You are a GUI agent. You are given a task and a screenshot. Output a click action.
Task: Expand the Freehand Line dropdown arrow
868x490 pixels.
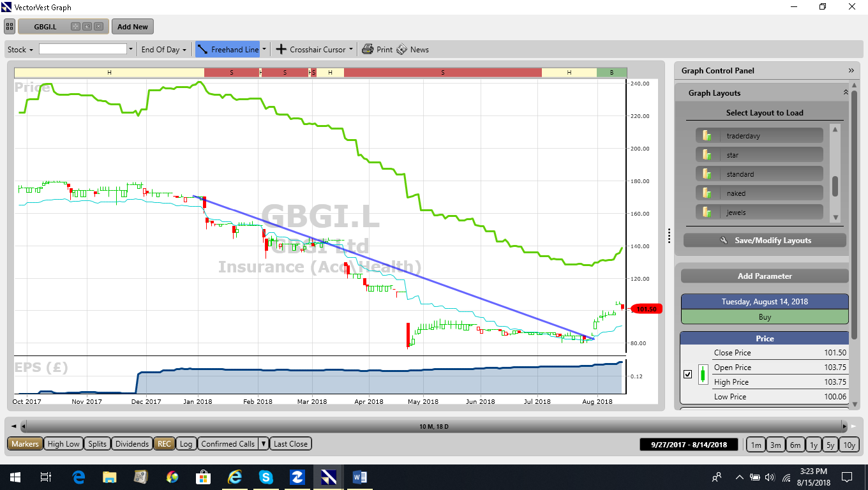click(264, 49)
